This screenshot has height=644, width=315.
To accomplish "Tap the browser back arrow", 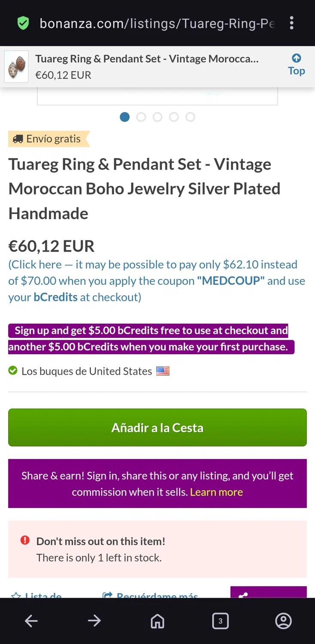I will point(31,621).
